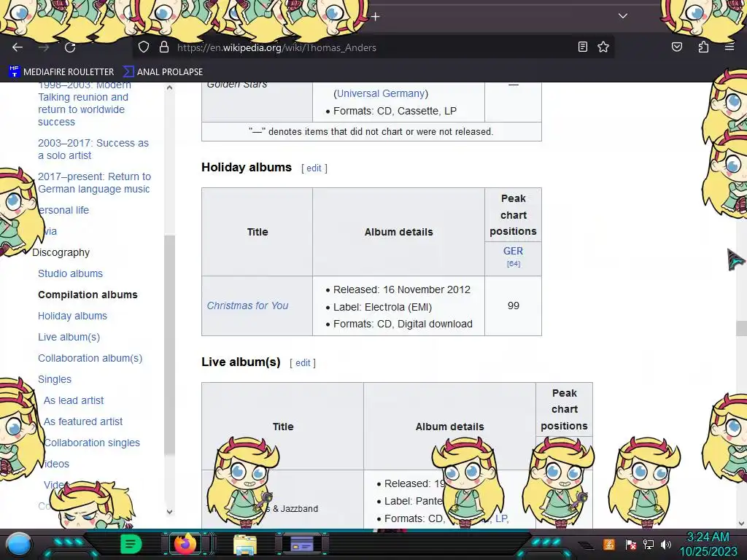Edit the Holiday albums section
747x560 pixels.
314,168
